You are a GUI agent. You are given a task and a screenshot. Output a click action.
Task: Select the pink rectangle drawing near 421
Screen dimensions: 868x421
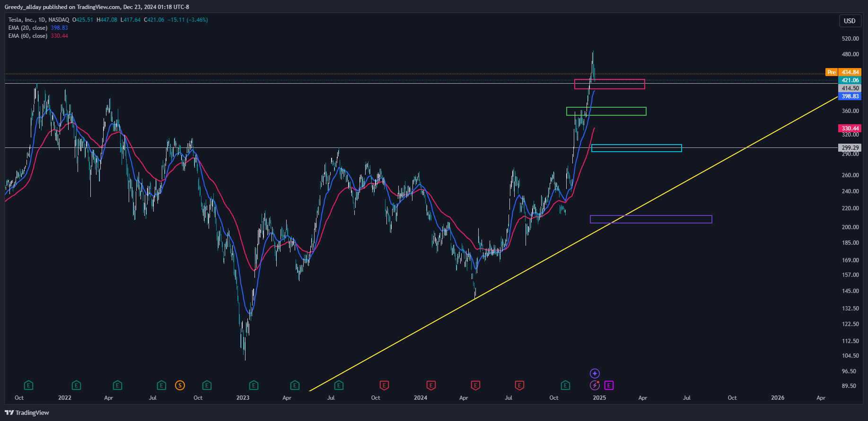pyautogui.click(x=609, y=84)
